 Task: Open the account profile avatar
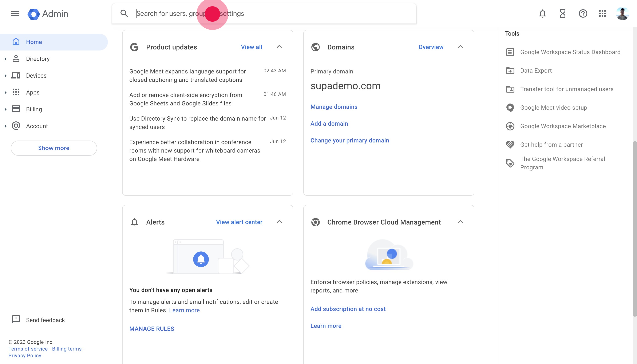click(x=622, y=13)
